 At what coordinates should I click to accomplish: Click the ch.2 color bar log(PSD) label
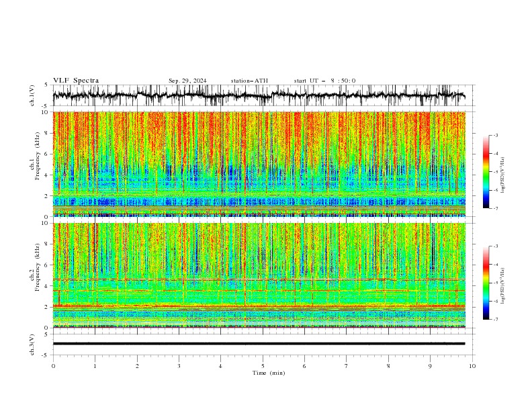503,285
